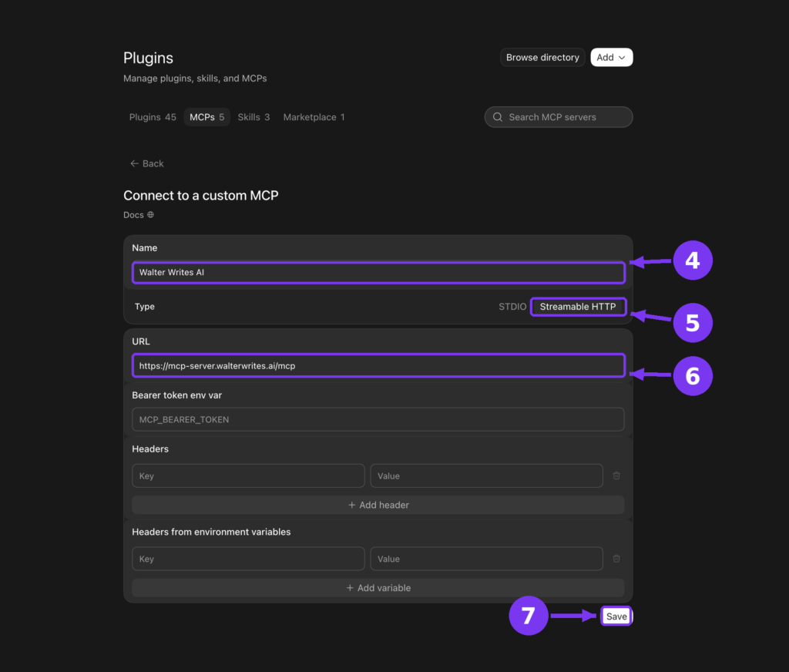Click the Headers Value field
This screenshot has height=672, width=789.
487,475
